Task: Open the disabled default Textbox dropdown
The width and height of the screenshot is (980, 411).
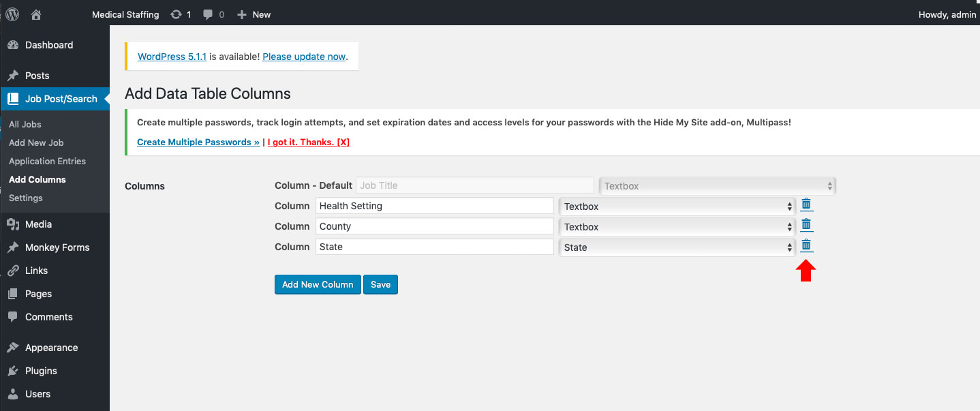Action: 718,185
